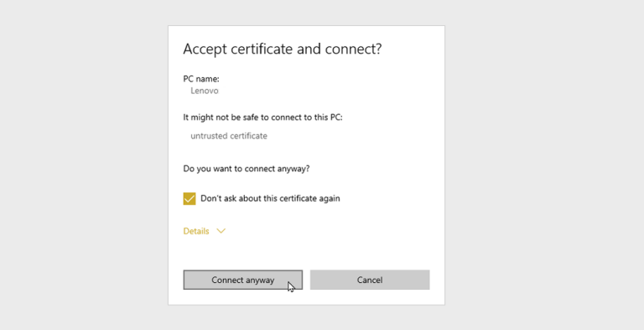Toggle the checkmark icon beside Don't ask
This screenshot has width=644, height=330.
click(190, 198)
